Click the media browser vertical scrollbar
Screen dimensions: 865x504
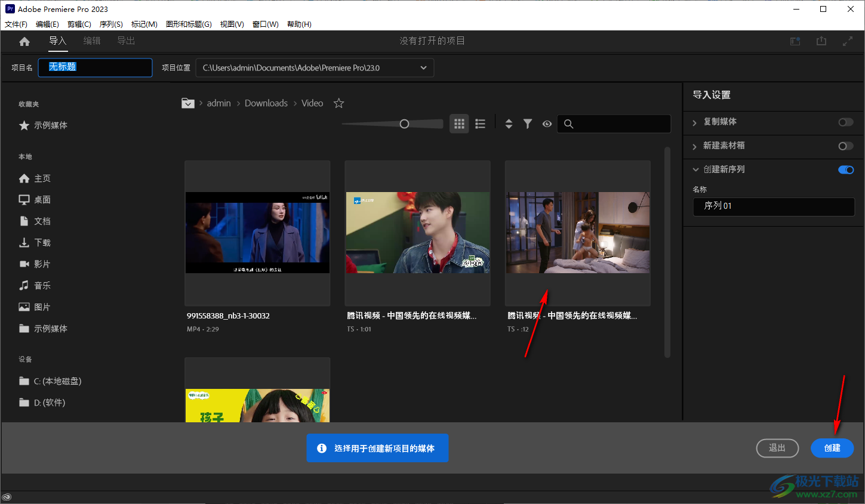667,252
